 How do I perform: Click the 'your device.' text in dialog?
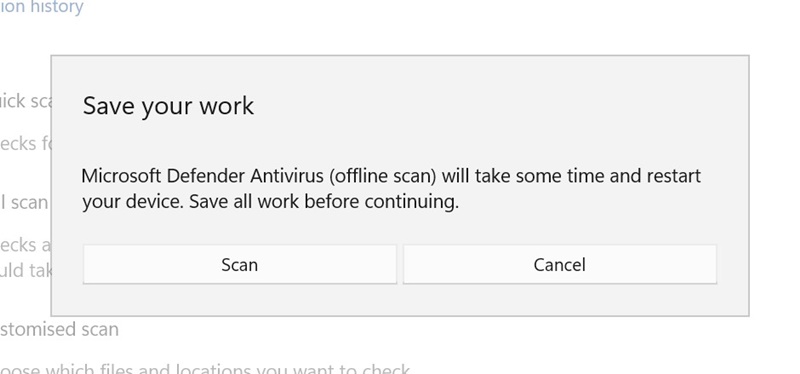coord(133,202)
